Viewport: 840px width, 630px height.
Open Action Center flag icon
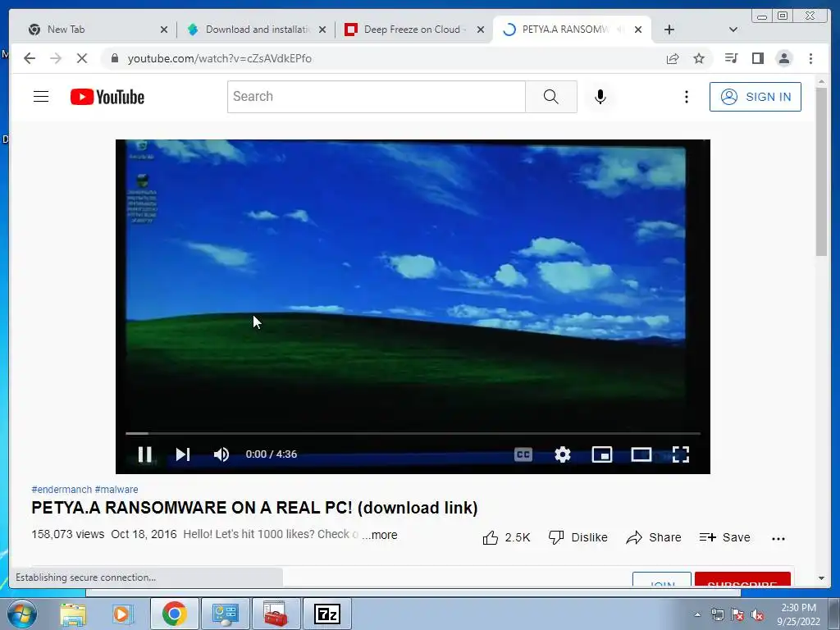737,614
